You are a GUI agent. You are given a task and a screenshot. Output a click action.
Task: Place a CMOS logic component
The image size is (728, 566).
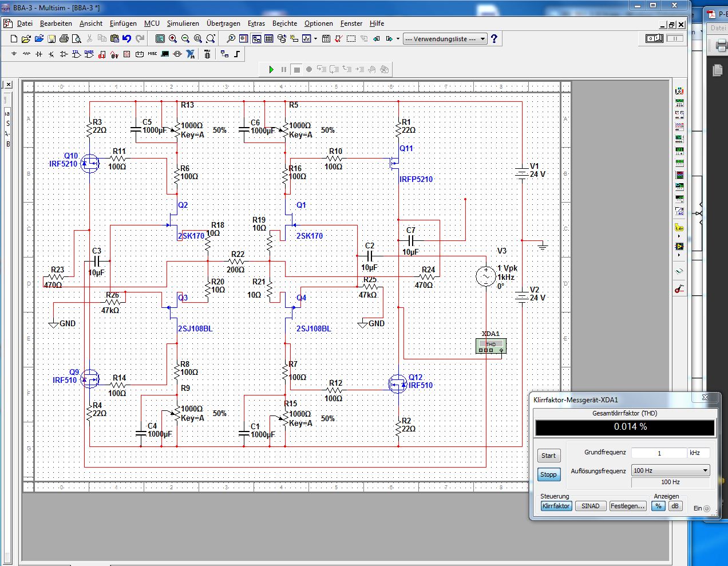[x=89, y=54]
